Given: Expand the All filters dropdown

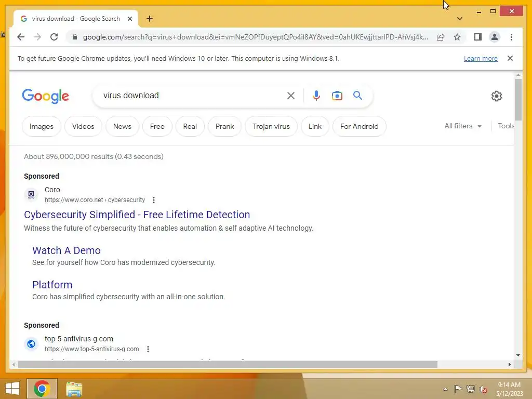Looking at the screenshot, I should tap(463, 126).
